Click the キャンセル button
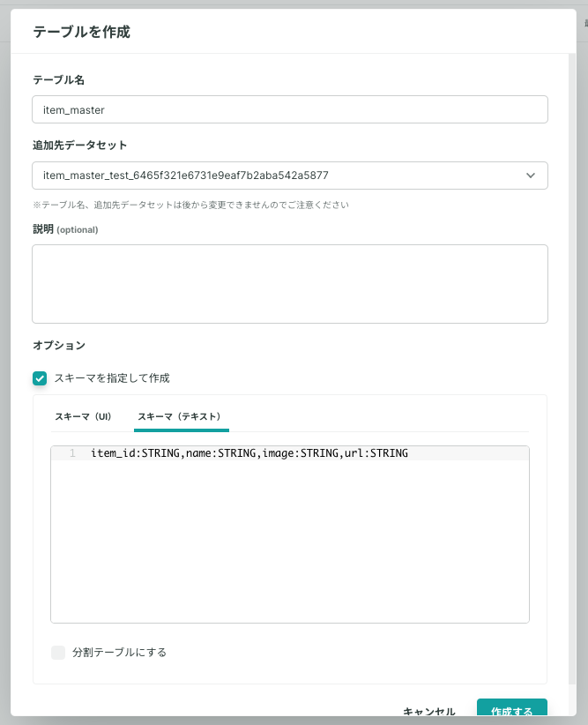Image resolution: width=588 pixels, height=725 pixels. click(429, 711)
